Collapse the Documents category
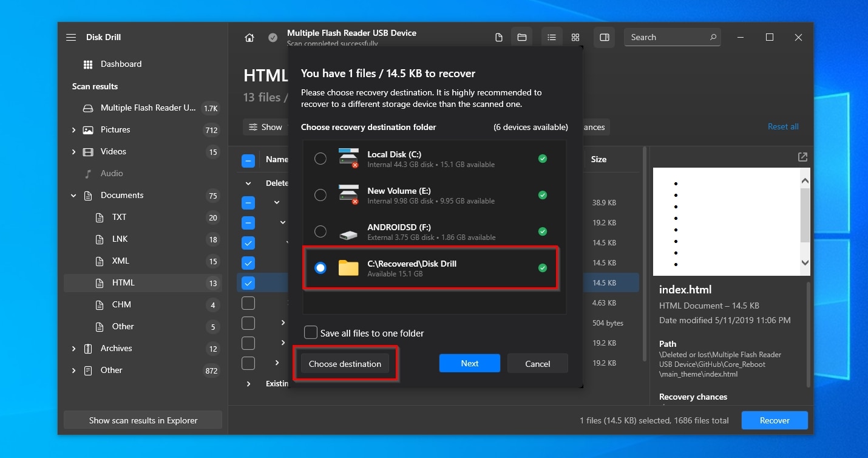Viewport: 868px width, 458px height. click(x=73, y=196)
